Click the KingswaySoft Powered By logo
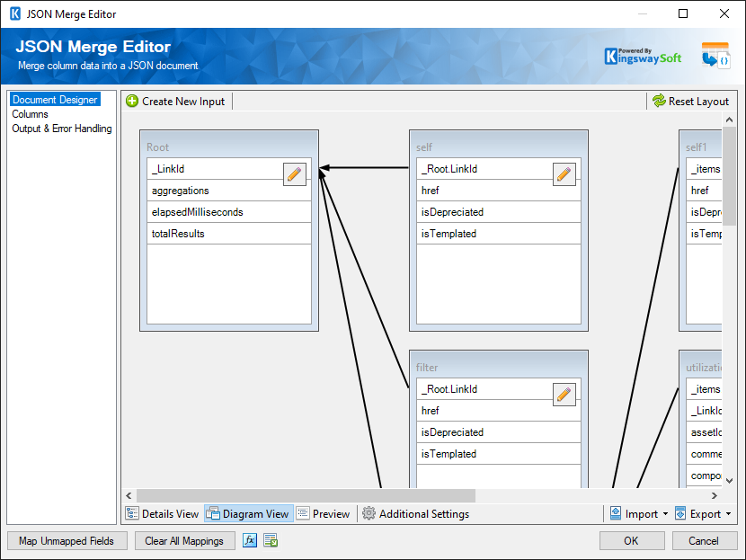Image resolution: width=746 pixels, height=560 pixels. [643, 55]
